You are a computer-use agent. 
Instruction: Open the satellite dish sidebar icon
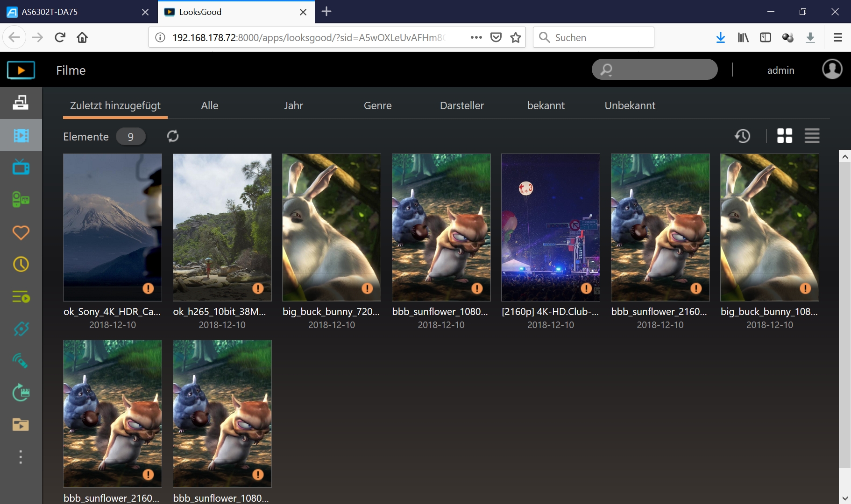click(21, 361)
